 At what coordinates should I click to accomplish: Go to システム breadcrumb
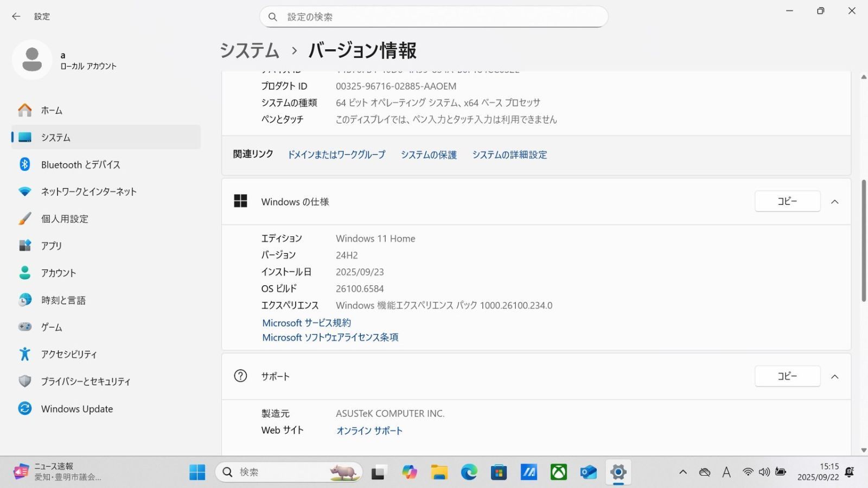(x=249, y=50)
